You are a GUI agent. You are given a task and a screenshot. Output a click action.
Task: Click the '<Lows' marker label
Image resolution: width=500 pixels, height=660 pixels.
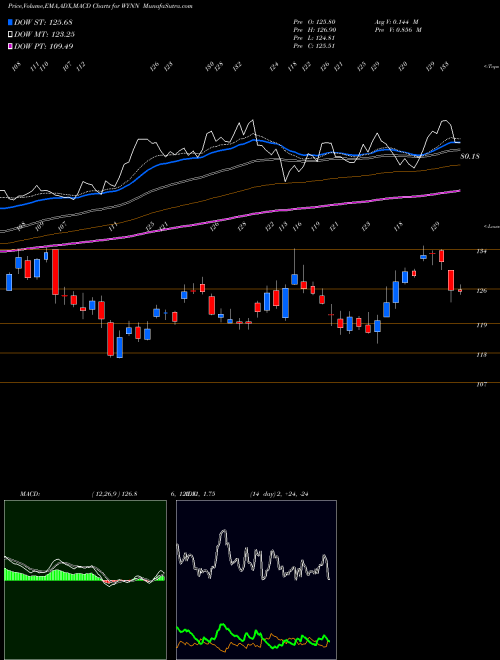pos(491,226)
